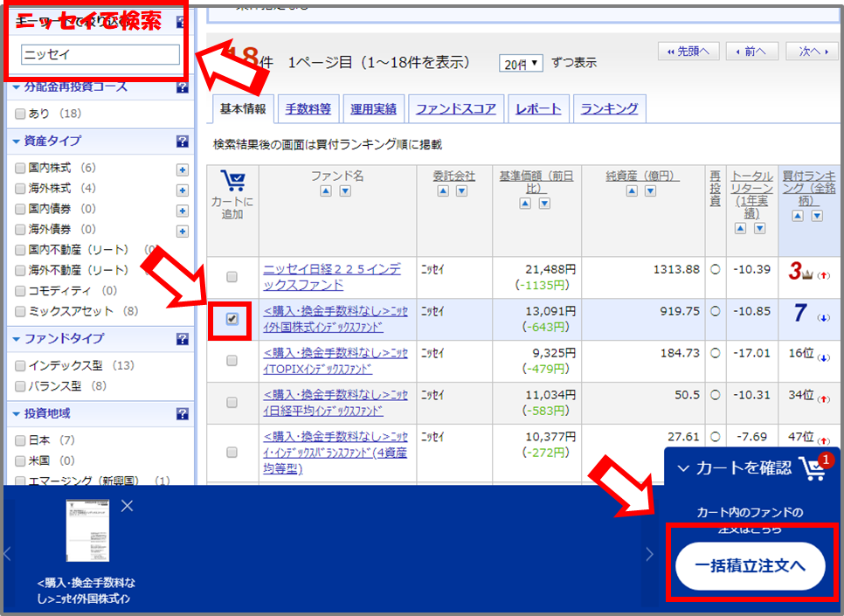844x616 pixels.
Task: Open help icon for ファンドタイプ section
Action: tap(183, 339)
